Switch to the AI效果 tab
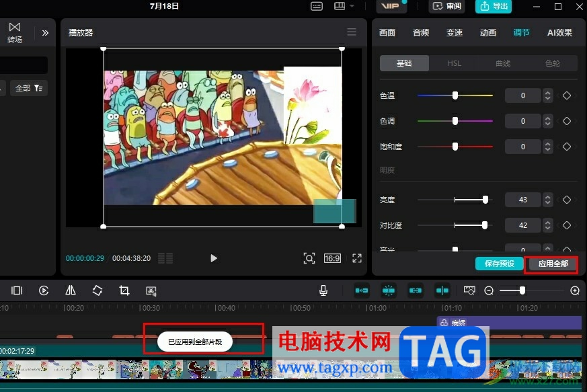 [559, 32]
